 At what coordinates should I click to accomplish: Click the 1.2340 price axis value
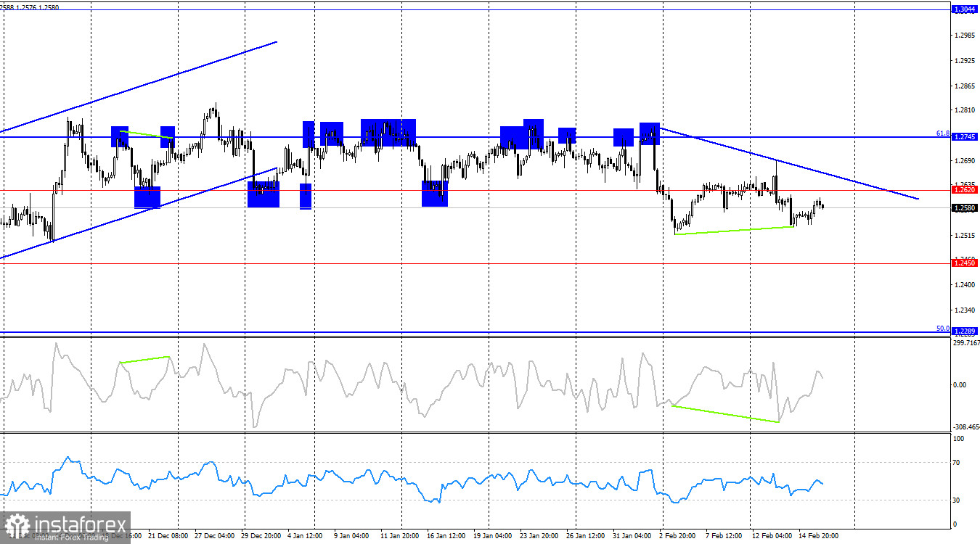click(965, 310)
